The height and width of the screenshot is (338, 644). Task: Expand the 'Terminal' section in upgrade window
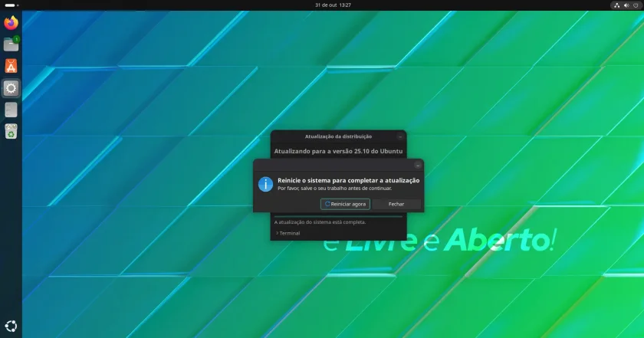pos(287,233)
